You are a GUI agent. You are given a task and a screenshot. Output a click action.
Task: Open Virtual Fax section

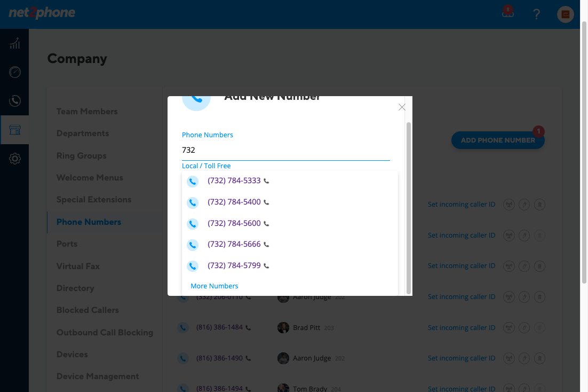[x=78, y=266]
